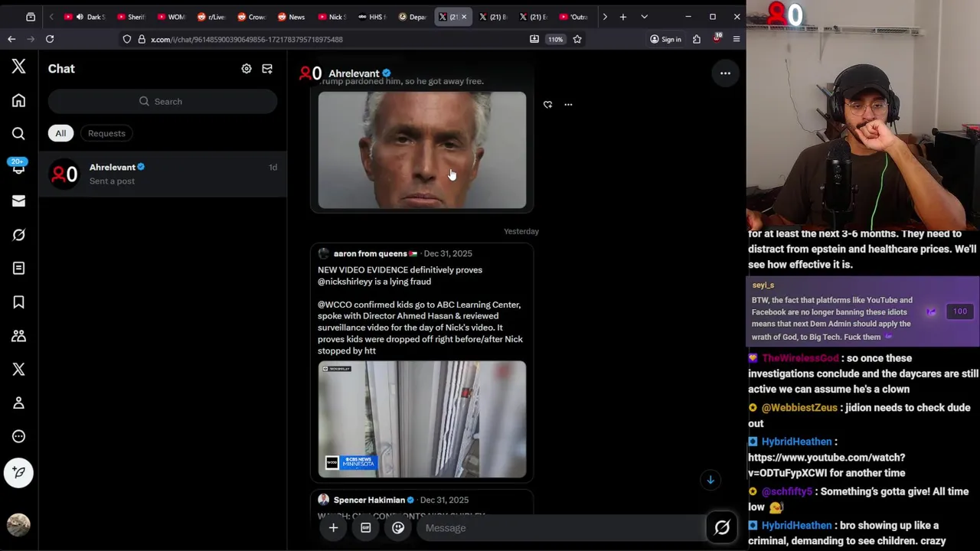Image resolution: width=980 pixels, height=551 pixels.
Task: Click the compose Post button
Action: [18, 473]
